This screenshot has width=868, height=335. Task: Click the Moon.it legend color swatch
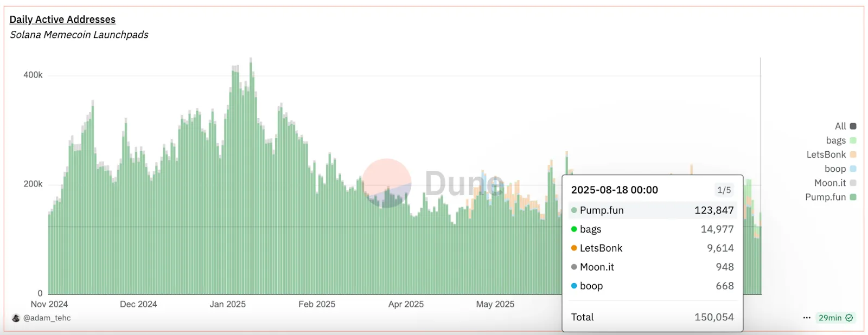[x=853, y=183]
